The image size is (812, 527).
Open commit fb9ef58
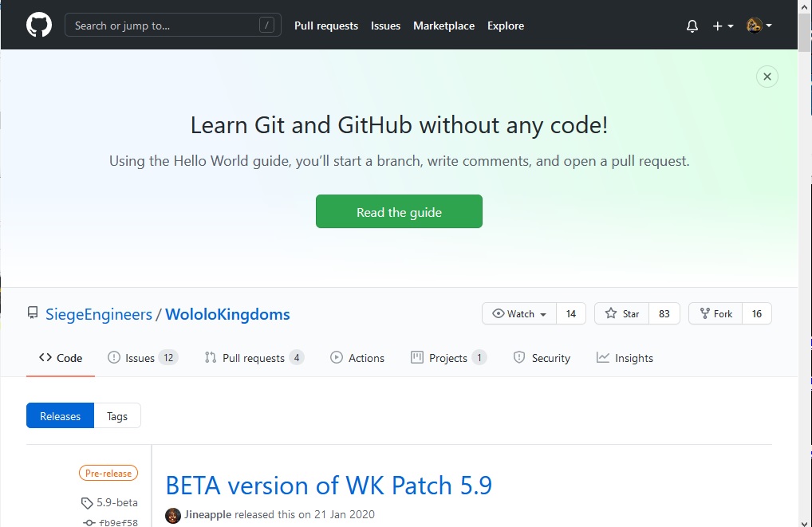point(111,522)
